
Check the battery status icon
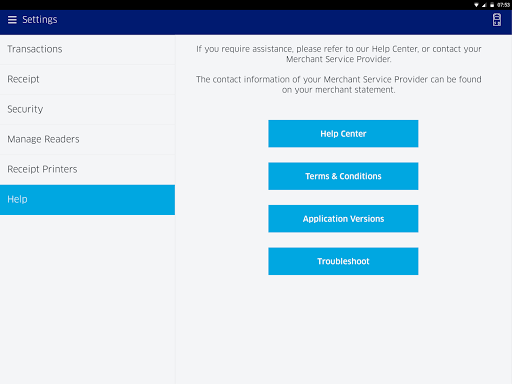coord(492,5)
